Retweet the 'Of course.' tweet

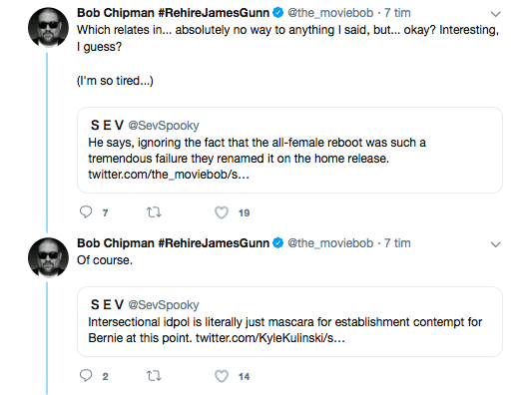point(154,376)
